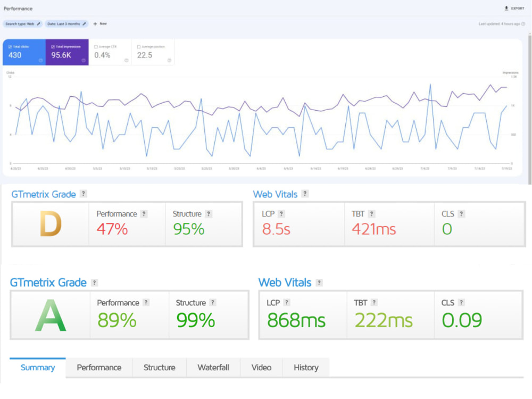532x399 pixels.
Task: Open the Search type: Web filter chip
Action: tap(23, 24)
